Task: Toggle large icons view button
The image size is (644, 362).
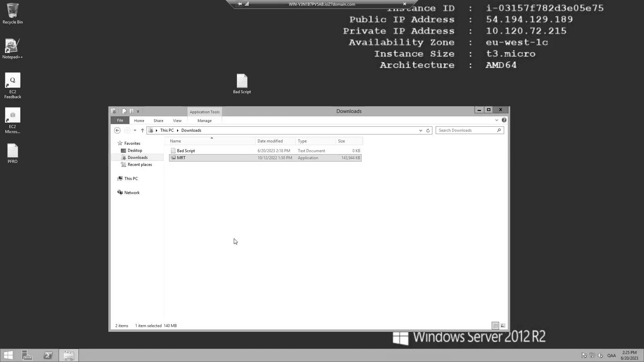Action: point(503,326)
